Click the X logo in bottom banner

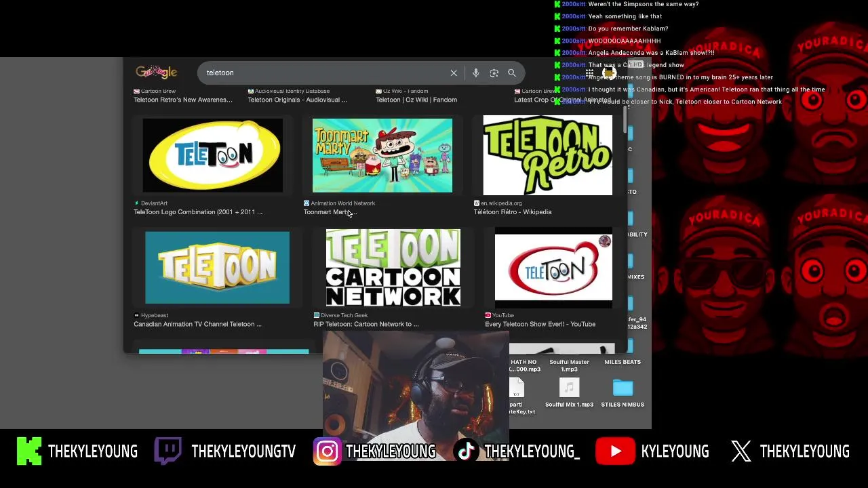pos(741,451)
